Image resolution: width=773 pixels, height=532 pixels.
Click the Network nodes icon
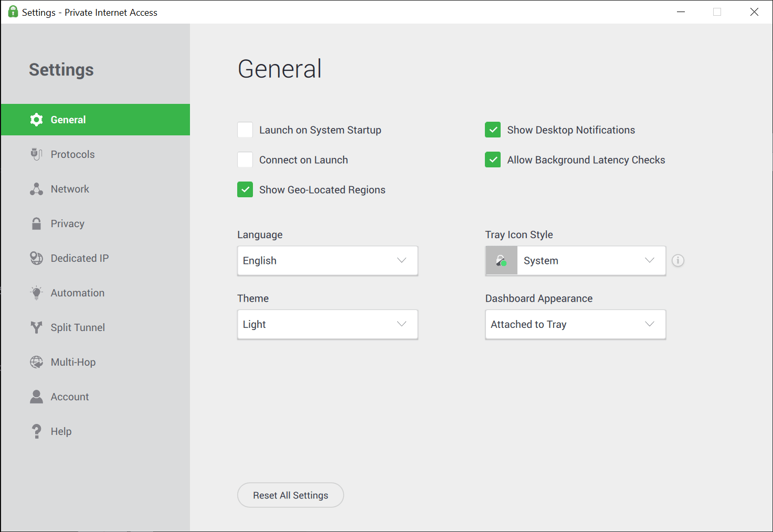[x=36, y=189]
